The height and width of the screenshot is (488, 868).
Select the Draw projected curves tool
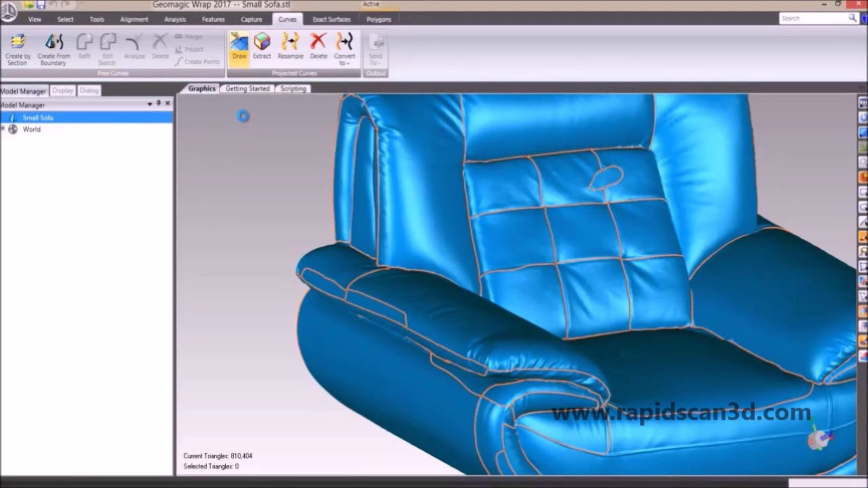(x=238, y=49)
